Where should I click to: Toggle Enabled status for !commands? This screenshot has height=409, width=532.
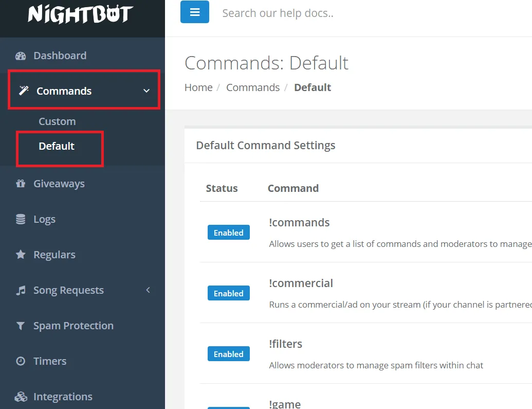click(228, 233)
